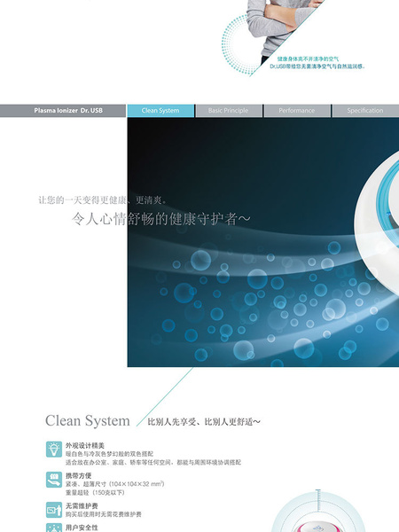Click the 用户安全性 feature heading
Image resolution: width=399 pixels, height=532 pixels.
tap(82, 528)
